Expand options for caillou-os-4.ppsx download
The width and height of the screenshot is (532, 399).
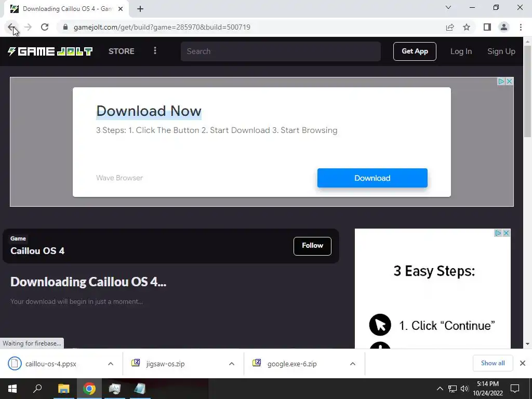point(111,364)
